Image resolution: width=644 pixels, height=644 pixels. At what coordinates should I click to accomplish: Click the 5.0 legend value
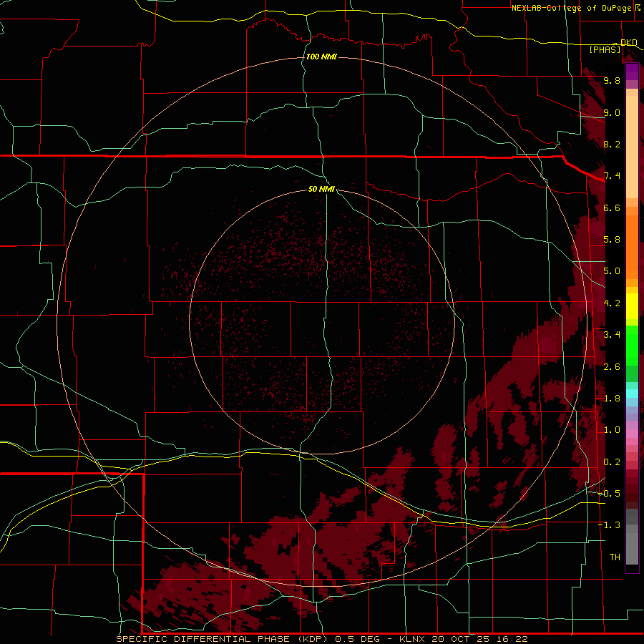[x=612, y=271]
